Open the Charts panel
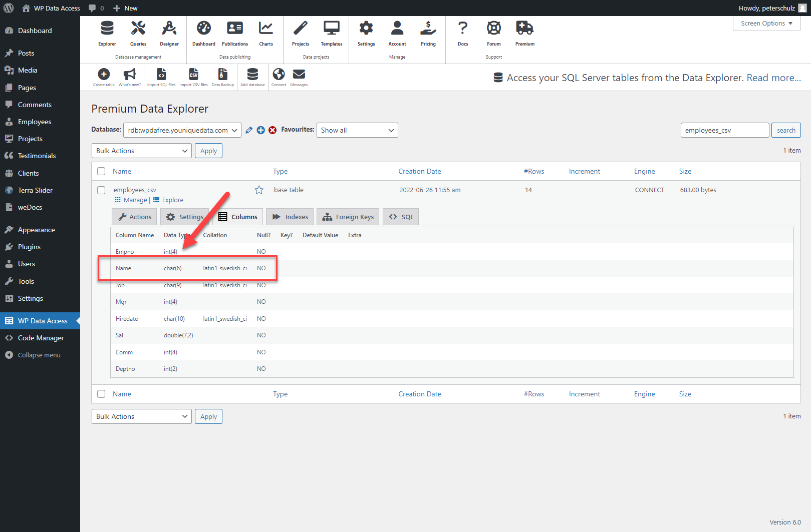Image resolution: width=811 pixels, height=532 pixels. pos(265,33)
